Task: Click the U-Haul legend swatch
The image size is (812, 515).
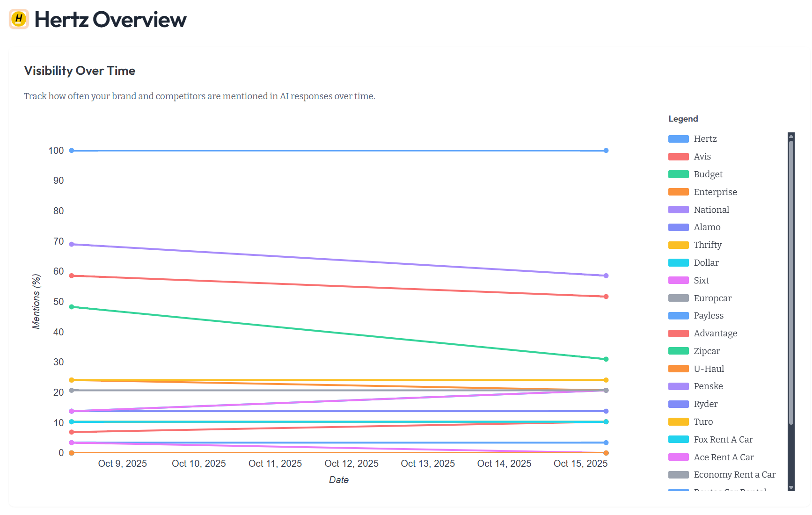Action: (678, 369)
